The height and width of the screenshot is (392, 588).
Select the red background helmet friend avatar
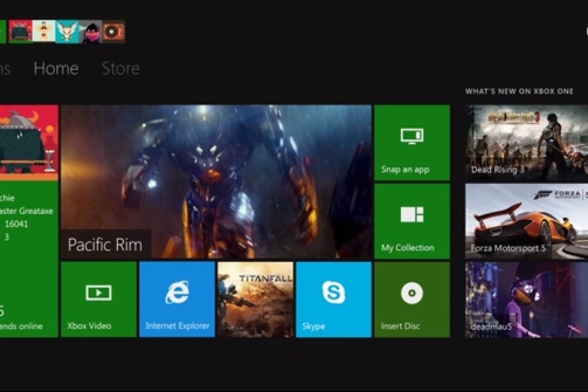tap(21, 31)
